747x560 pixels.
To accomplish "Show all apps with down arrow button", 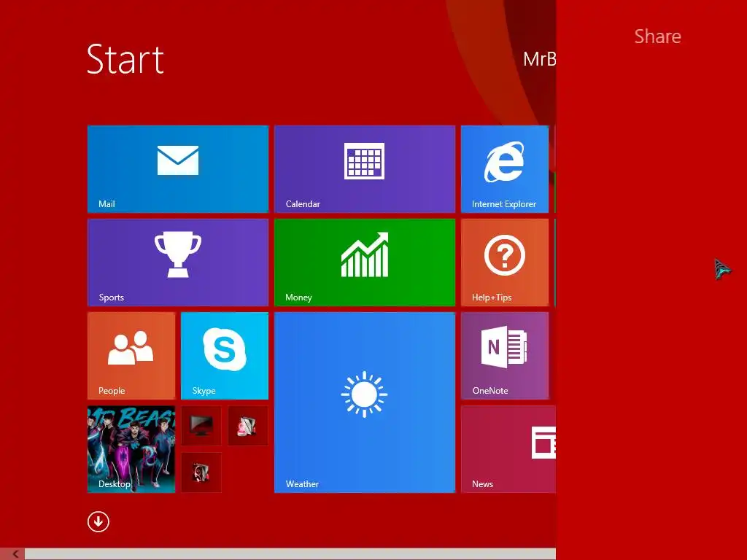I will coord(98,521).
